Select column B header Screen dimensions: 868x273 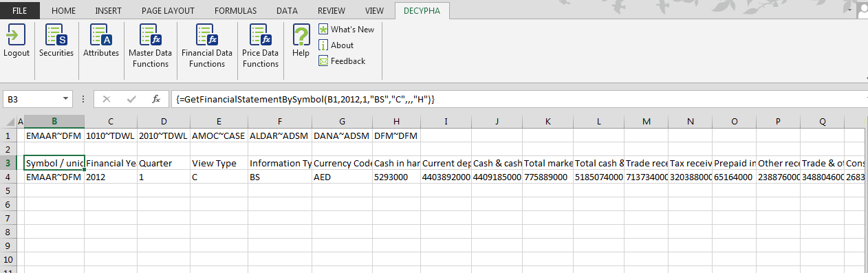click(54, 122)
